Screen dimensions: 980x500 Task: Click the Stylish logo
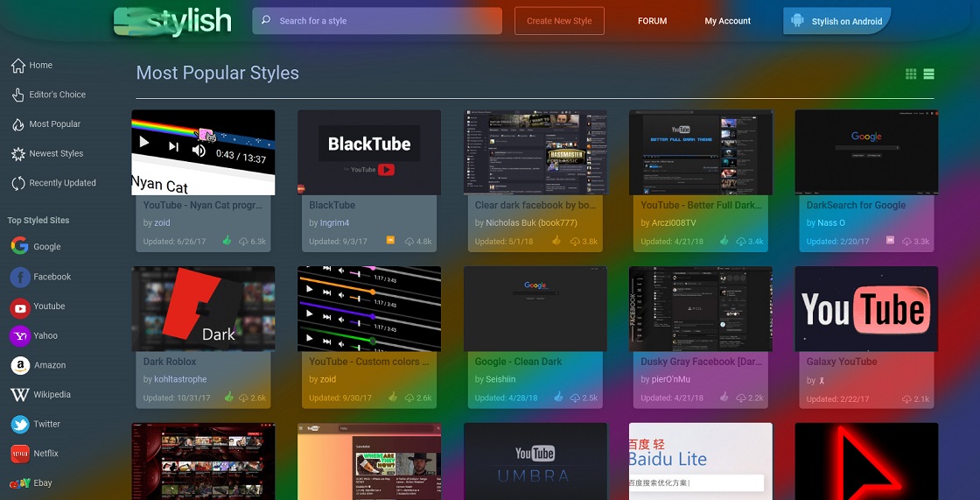click(172, 21)
